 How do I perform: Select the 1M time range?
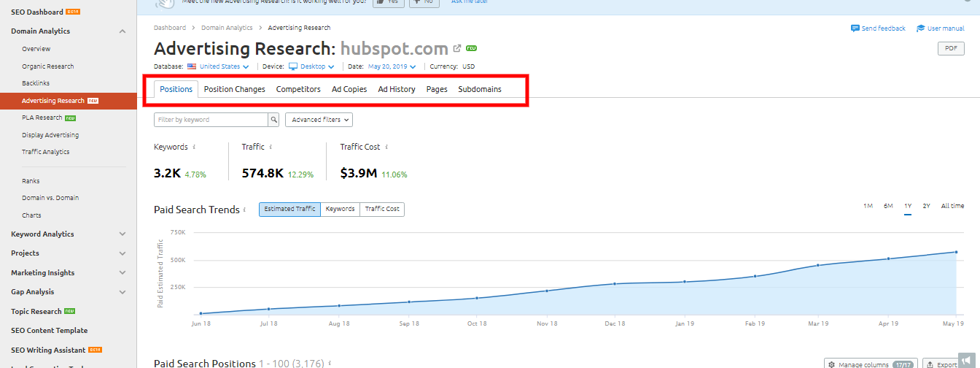point(868,206)
